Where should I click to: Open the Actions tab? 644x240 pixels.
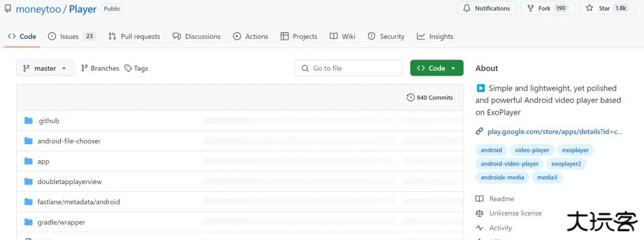[250, 36]
